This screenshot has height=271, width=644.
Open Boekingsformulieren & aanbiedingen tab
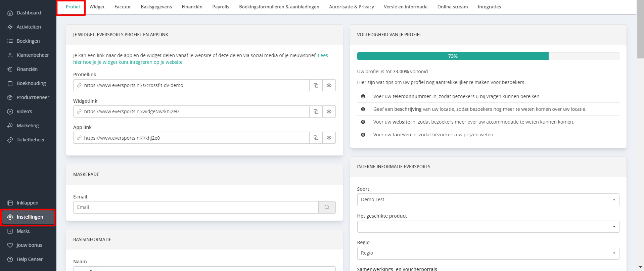(x=279, y=7)
